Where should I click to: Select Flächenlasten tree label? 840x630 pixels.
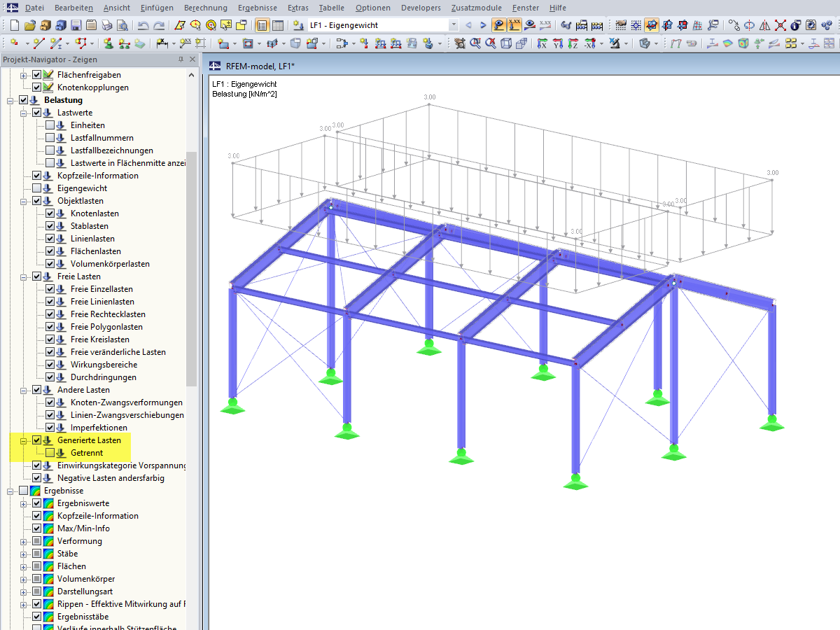[x=96, y=251]
